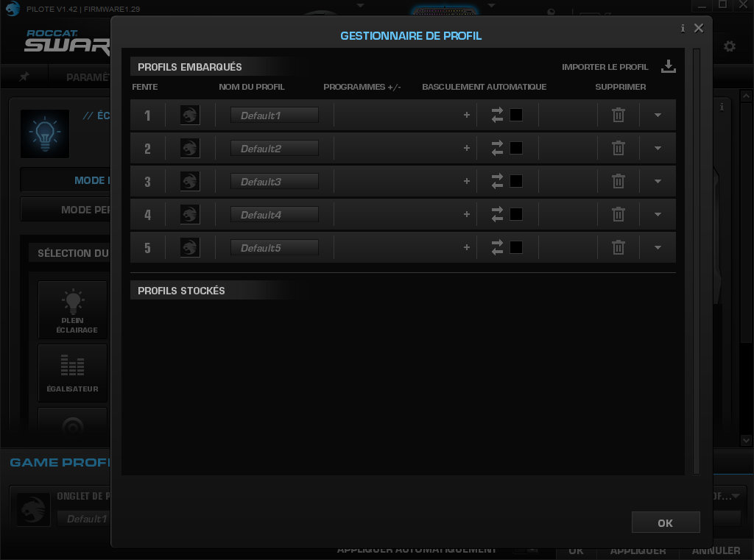This screenshot has width=754, height=560.
Task: Expand the dropdown arrow for slot 5
Action: pos(658,248)
